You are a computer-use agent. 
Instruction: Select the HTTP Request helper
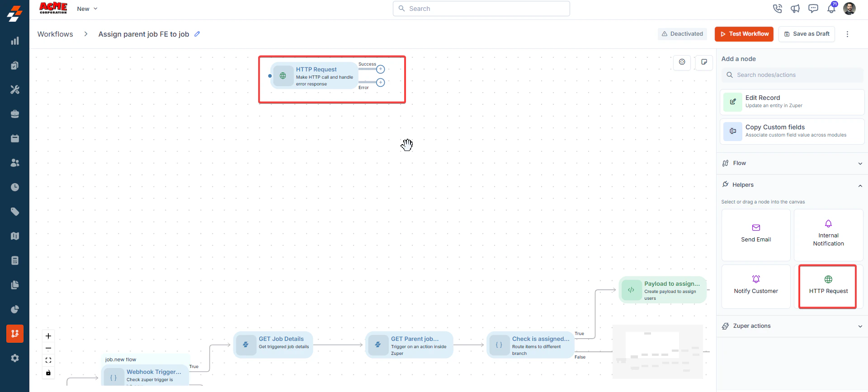[828, 286]
